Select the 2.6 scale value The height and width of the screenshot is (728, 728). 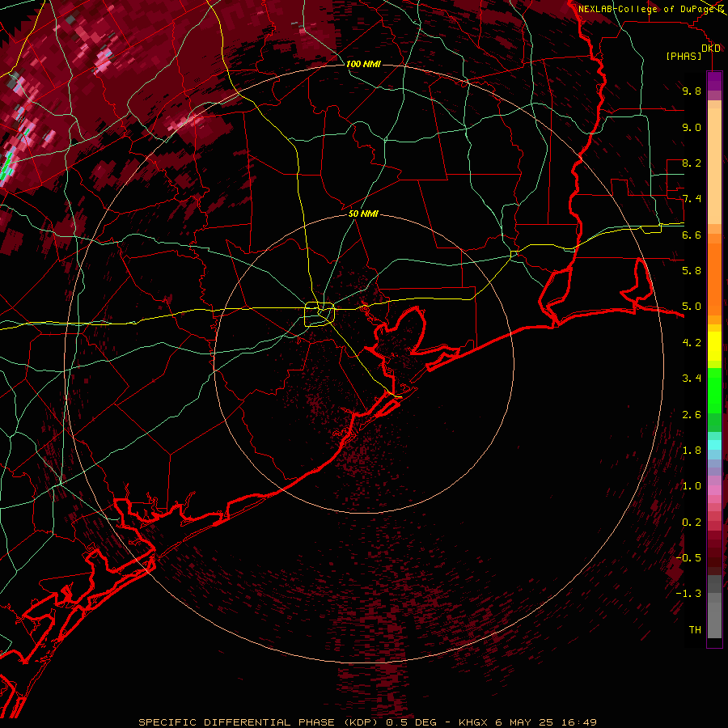click(x=692, y=415)
